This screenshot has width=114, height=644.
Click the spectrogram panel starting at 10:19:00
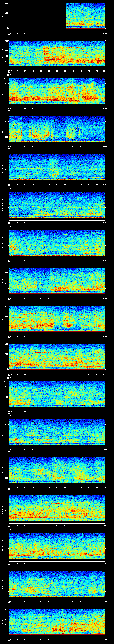point(57,394)
